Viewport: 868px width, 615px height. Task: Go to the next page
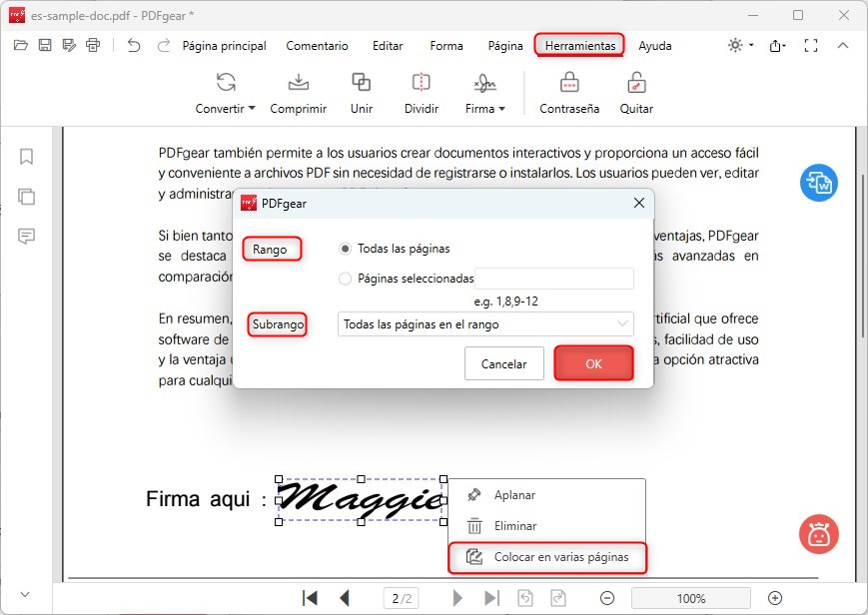click(457, 598)
